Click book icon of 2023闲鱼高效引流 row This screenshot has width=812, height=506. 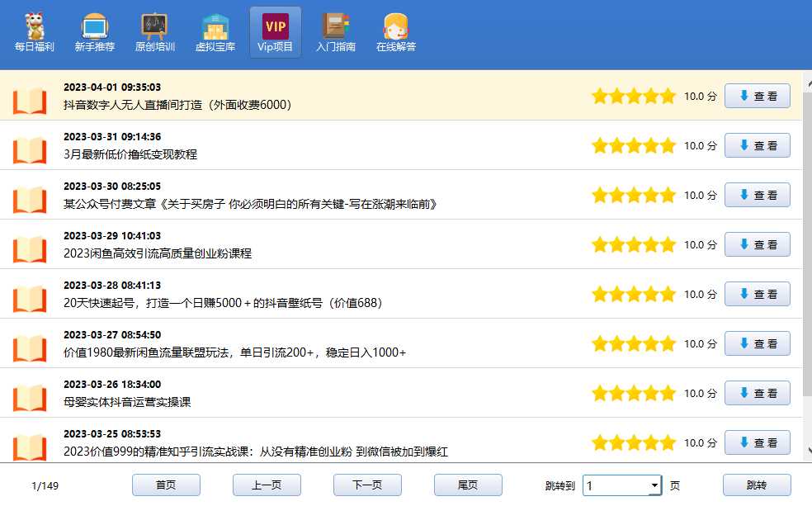[30, 249]
